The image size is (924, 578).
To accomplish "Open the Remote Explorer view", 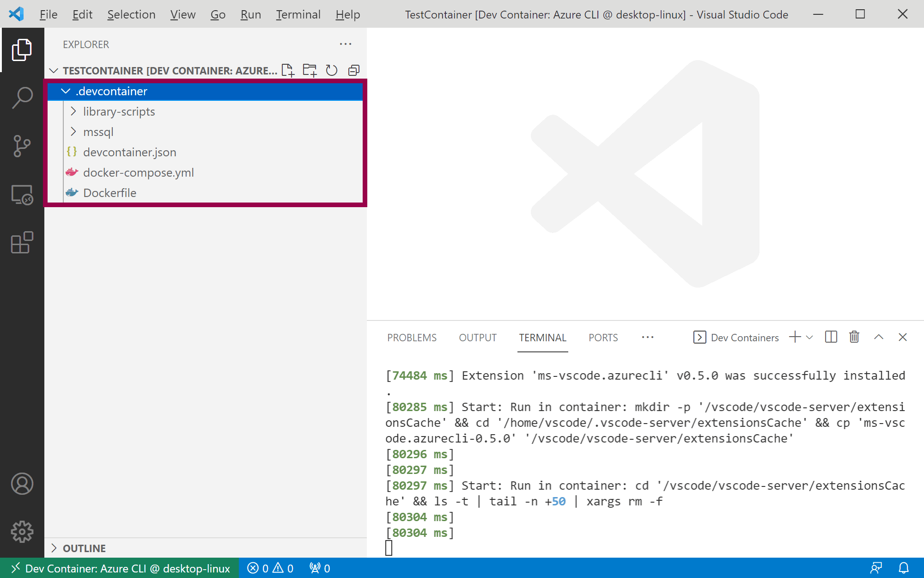I will pyautogui.click(x=22, y=195).
